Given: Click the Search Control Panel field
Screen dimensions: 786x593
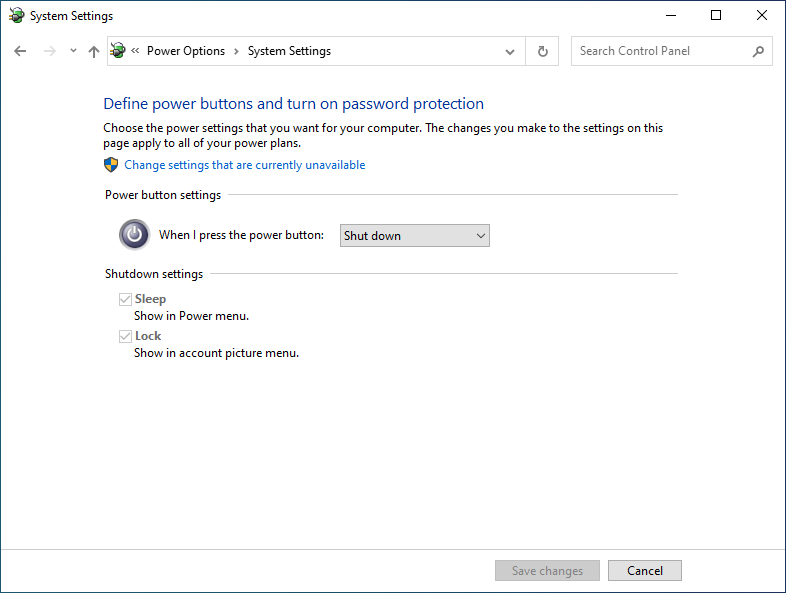Looking at the screenshot, I should click(x=662, y=51).
